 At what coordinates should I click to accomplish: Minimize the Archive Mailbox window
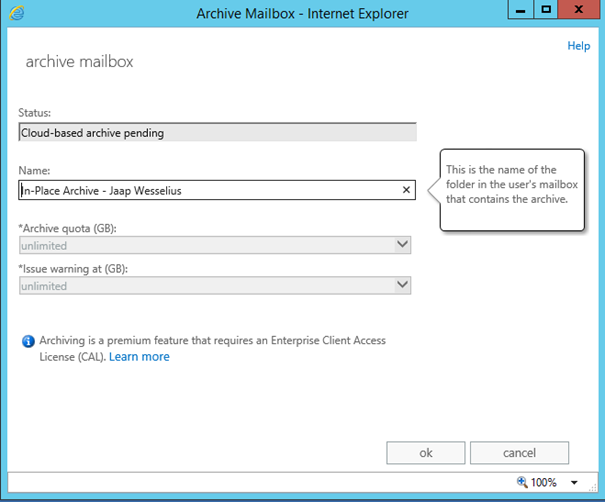519,9
